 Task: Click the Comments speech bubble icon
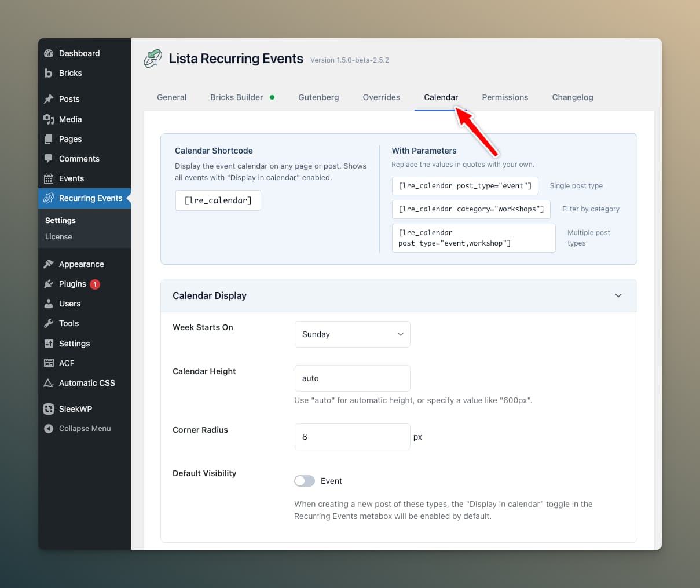pyautogui.click(x=49, y=159)
